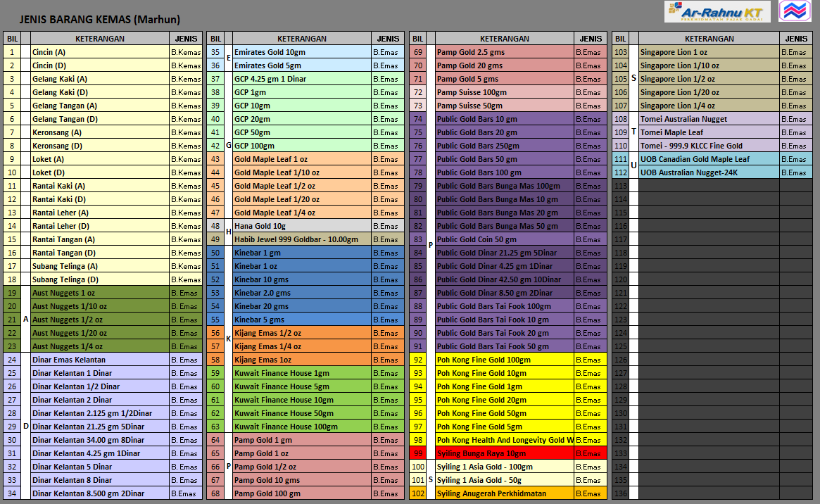Image resolution: width=820 pixels, height=504 pixels.
Task: Click 'Kijang Emas 1/2 oz' cell
Action: [302, 333]
